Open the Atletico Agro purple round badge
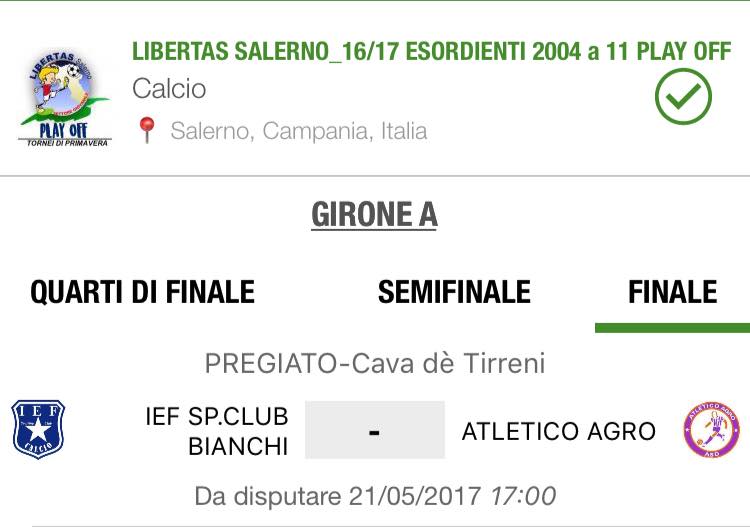Image resolution: width=750 pixels, height=528 pixels. tap(711, 429)
